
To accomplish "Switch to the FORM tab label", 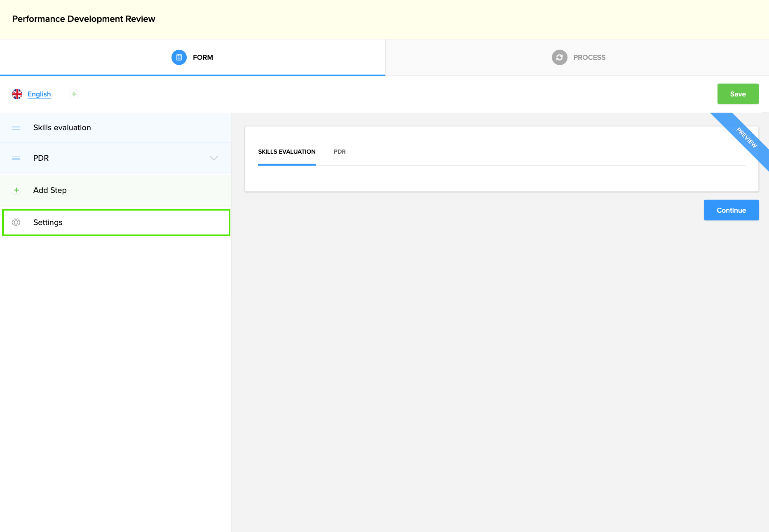I will click(x=203, y=57).
